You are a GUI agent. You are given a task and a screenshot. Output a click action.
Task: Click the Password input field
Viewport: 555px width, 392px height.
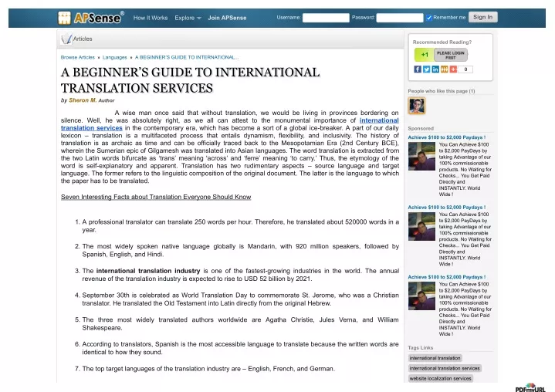click(399, 18)
